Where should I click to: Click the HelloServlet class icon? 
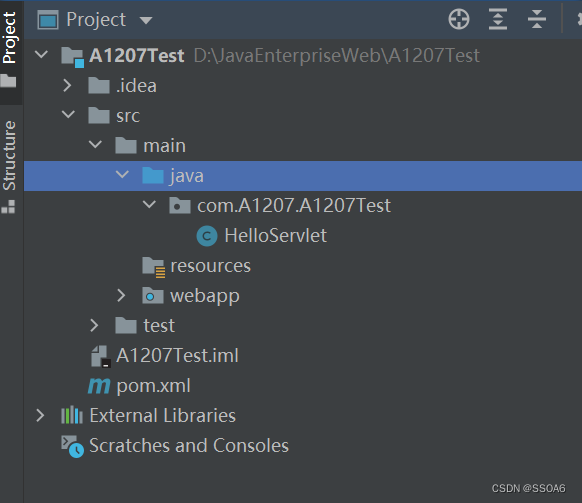(x=207, y=236)
